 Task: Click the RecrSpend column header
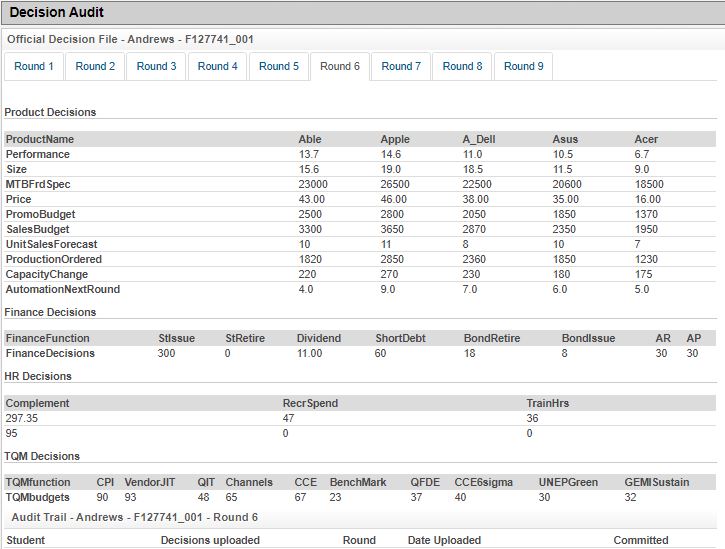pos(310,404)
